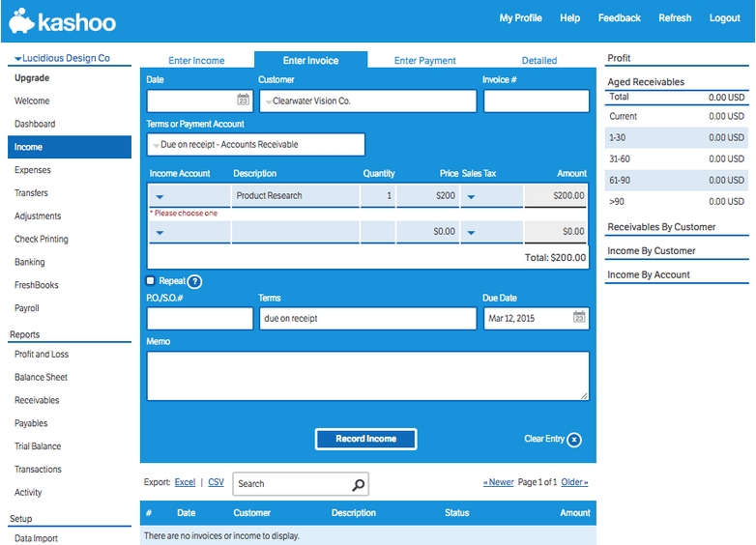Open Upgrade in the sidebar
The height and width of the screenshot is (545, 756).
point(32,78)
